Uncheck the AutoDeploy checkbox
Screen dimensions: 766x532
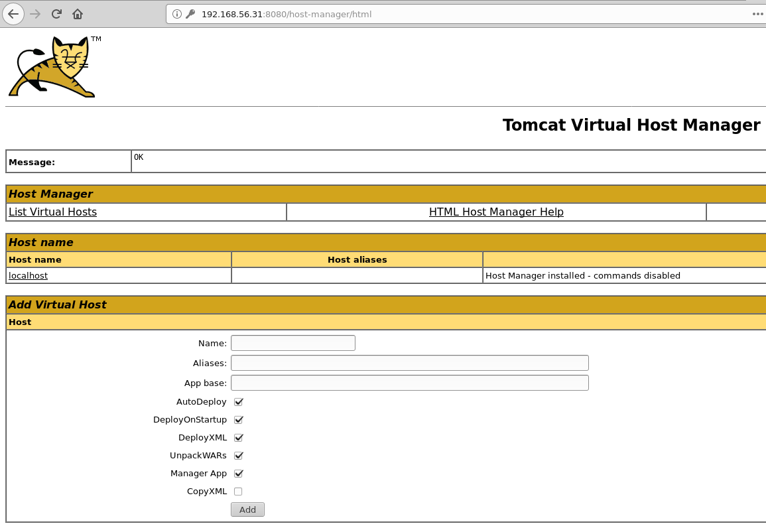[x=238, y=401]
